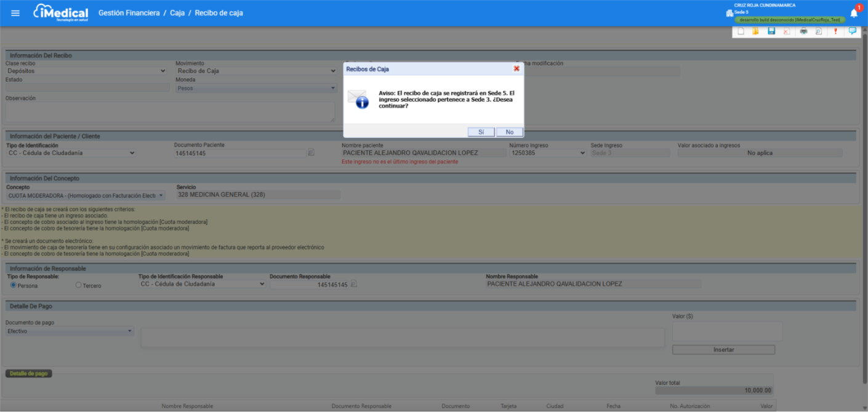
Task: Click the blue chat bubble icon
Action: [x=852, y=31]
